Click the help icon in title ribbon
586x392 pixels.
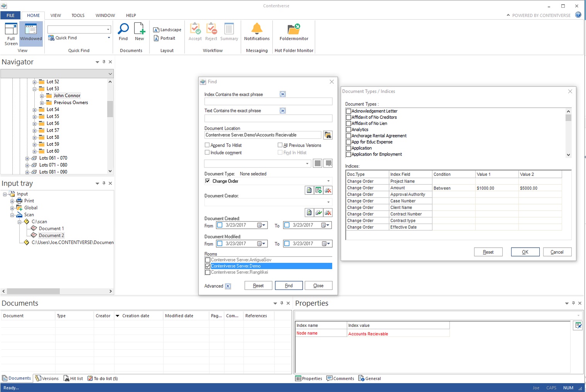point(578,15)
